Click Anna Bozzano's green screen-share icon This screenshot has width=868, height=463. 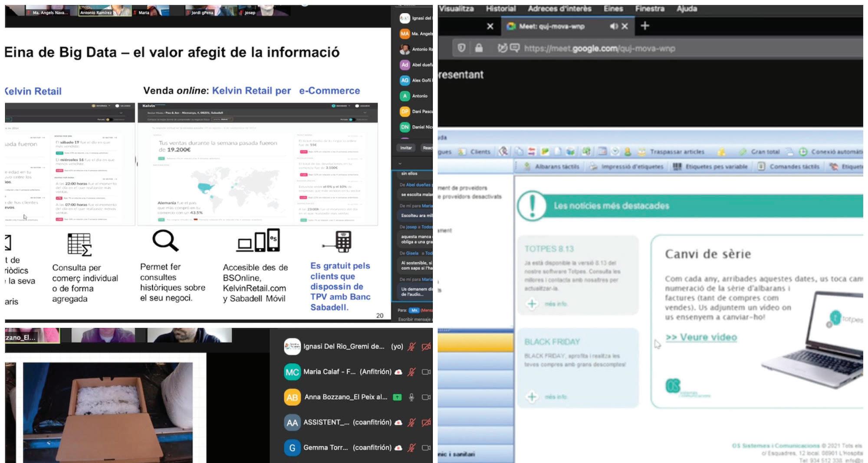tap(397, 397)
